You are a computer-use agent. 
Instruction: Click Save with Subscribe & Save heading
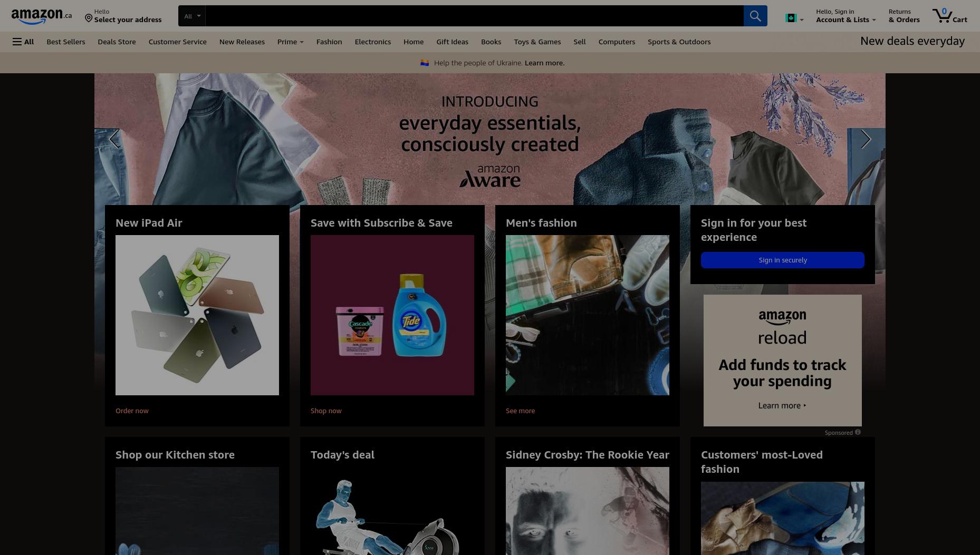(x=381, y=222)
